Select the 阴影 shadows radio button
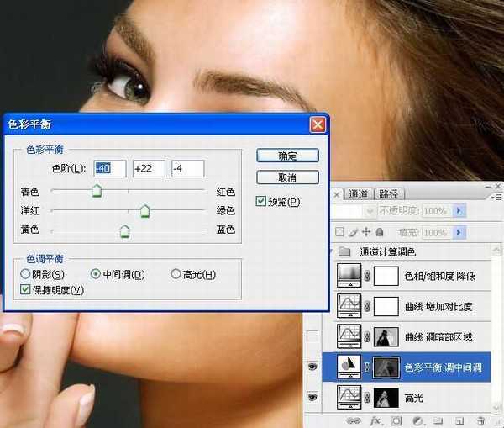This screenshot has width=504, height=428. click(x=26, y=275)
